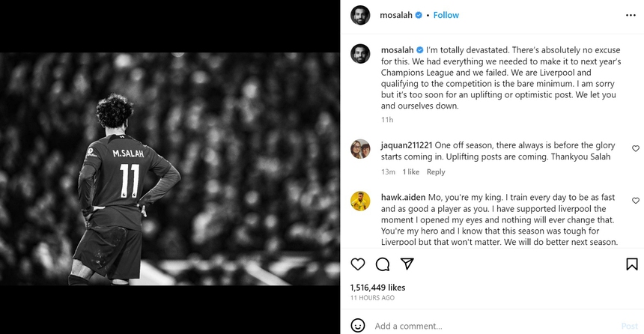644x334 pixels.
Task: Reply to jaquan211221's comment
Action: 436,172
